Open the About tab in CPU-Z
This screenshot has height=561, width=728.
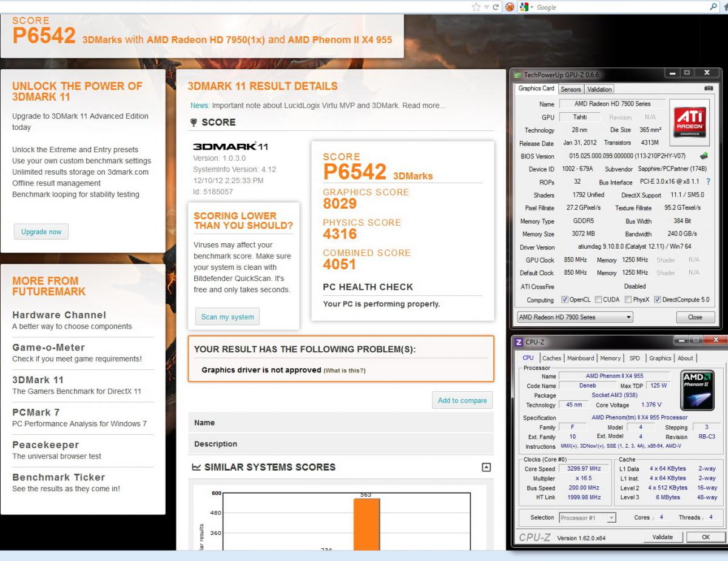[686, 358]
